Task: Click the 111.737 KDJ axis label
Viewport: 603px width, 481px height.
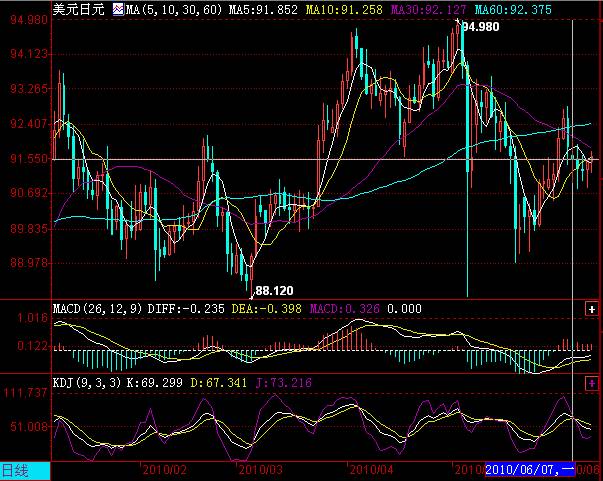Action: [26, 393]
